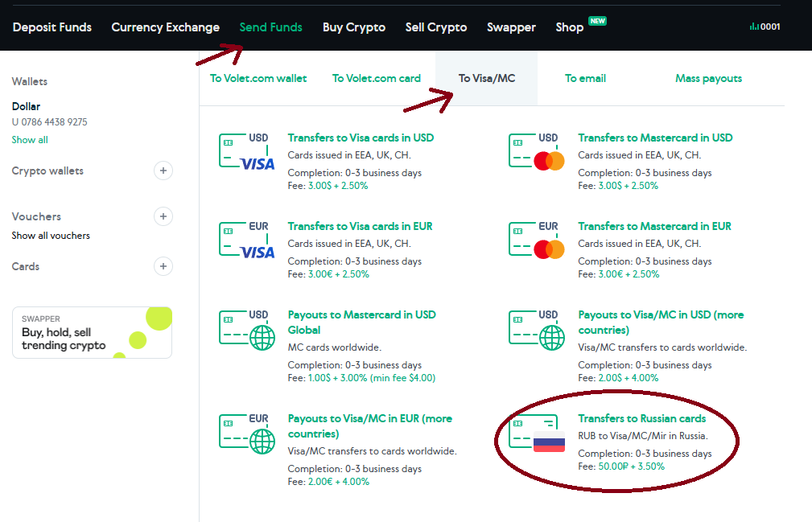This screenshot has height=522, width=812.
Task: Open Currency Exchange in top navigation
Action: point(165,27)
